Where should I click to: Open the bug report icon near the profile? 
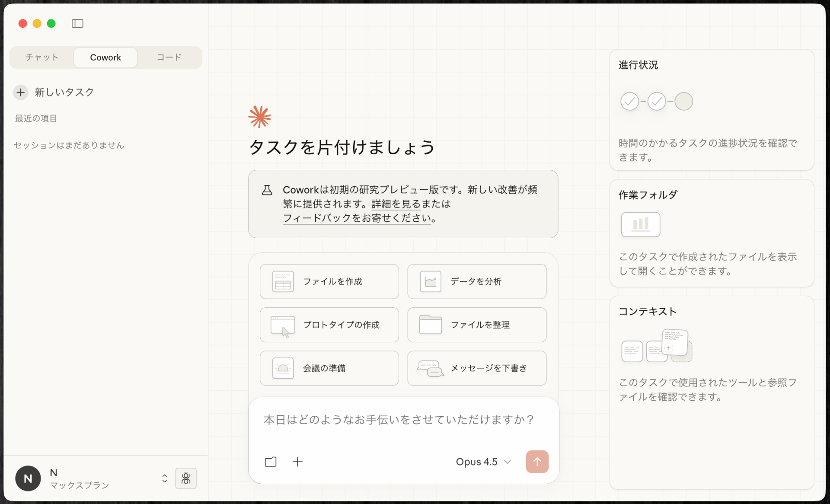tap(186, 478)
